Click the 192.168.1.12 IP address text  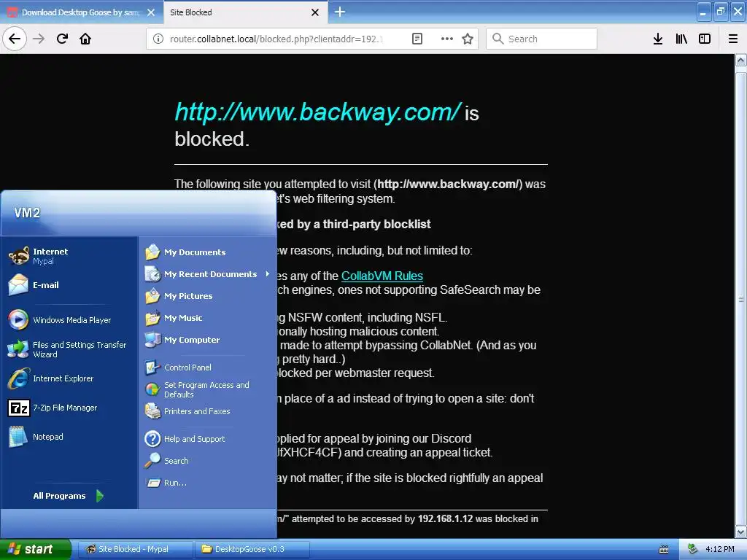(x=445, y=518)
